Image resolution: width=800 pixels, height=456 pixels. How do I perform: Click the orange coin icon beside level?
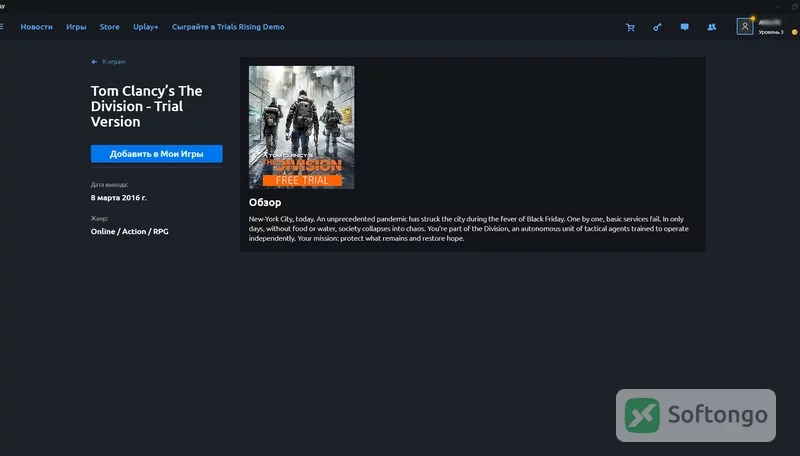tap(794, 32)
